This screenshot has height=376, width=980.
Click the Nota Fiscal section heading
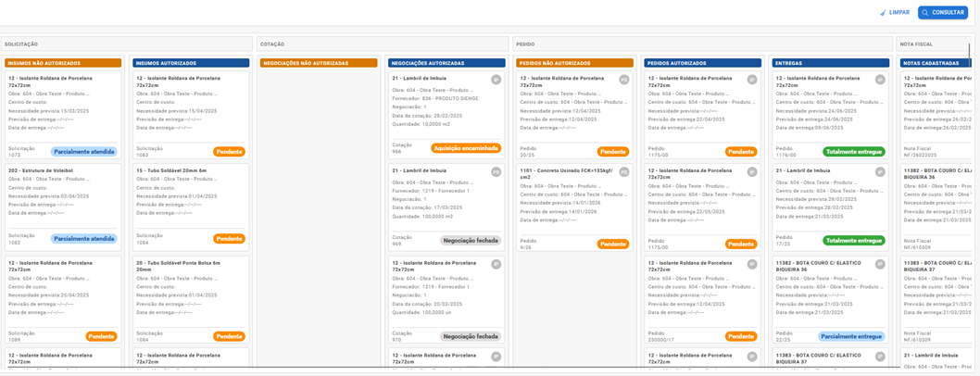click(x=914, y=44)
